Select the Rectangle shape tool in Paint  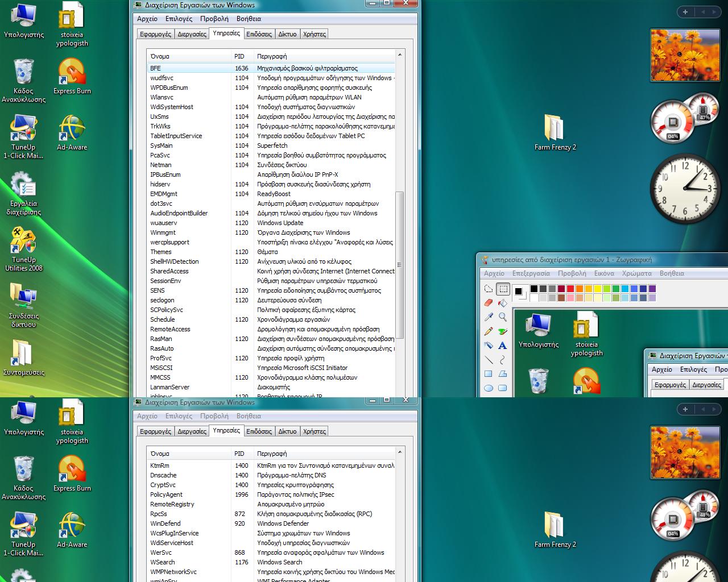tap(489, 374)
